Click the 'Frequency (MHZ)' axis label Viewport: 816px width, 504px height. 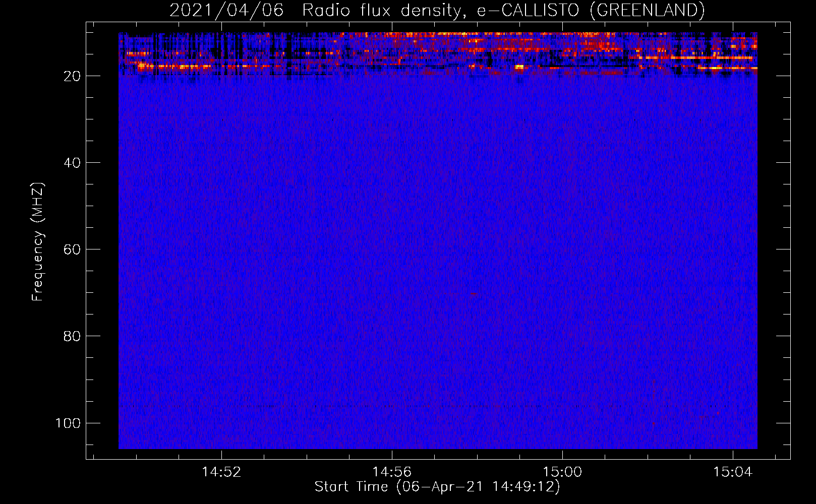[38, 241]
